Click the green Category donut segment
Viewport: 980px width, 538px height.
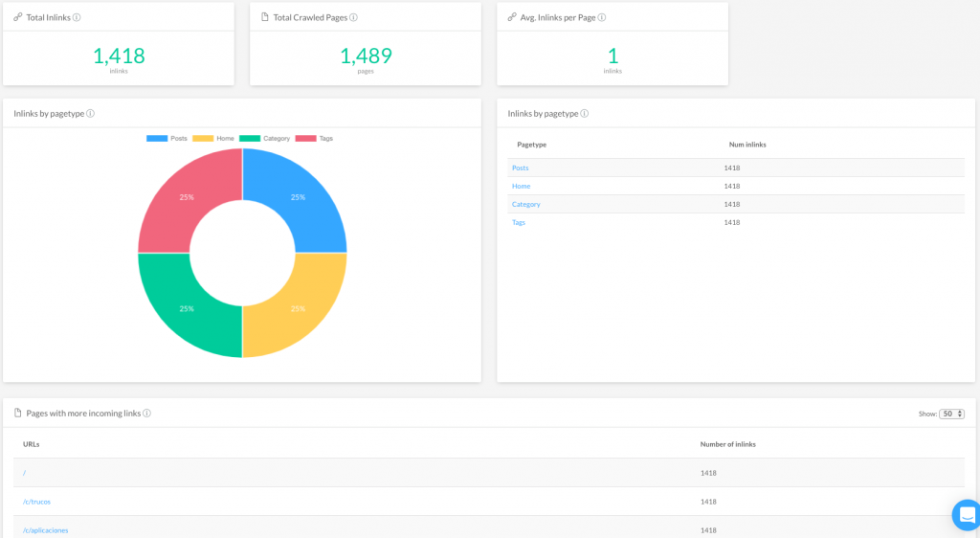(x=186, y=309)
